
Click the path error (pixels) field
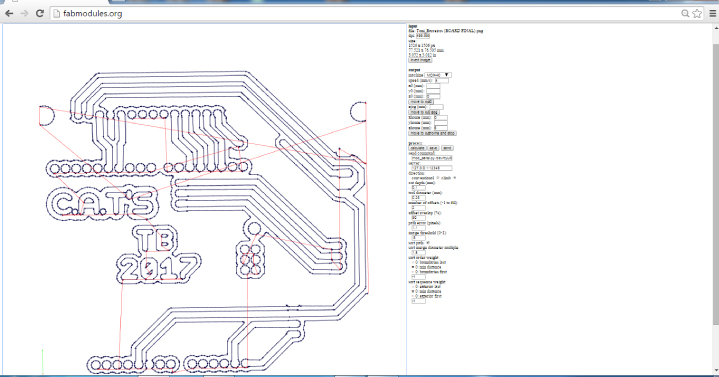pyautogui.click(x=419, y=227)
